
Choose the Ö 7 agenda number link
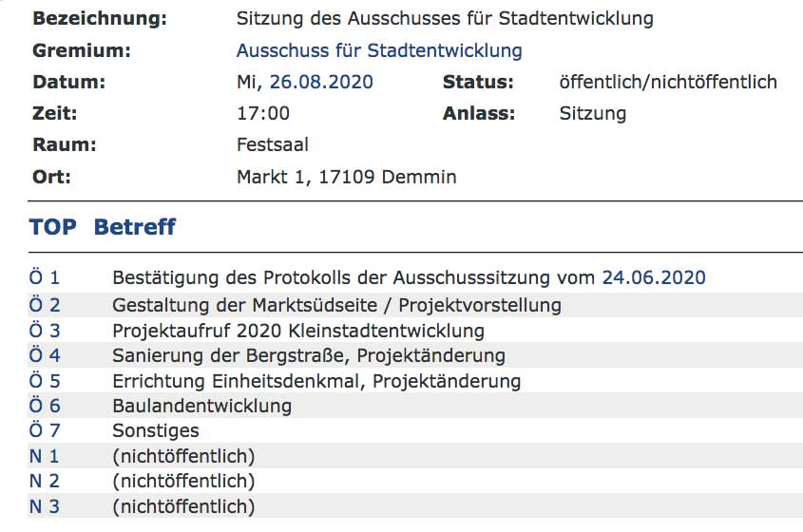(45, 431)
